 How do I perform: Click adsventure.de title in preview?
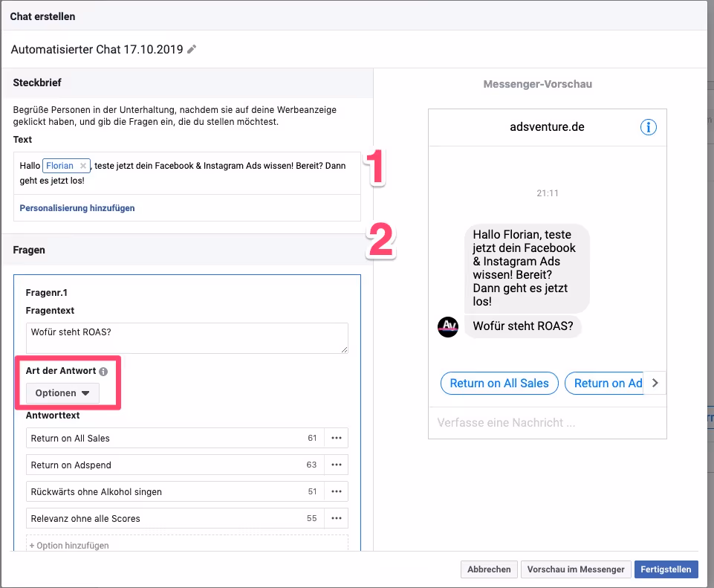pyautogui.click(x=547, y=126)
